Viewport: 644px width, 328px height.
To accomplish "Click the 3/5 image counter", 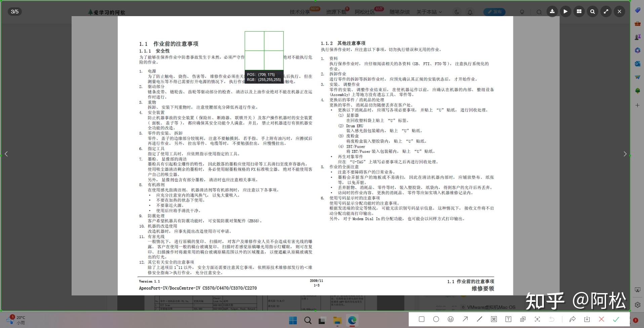I will coord(15,12).
